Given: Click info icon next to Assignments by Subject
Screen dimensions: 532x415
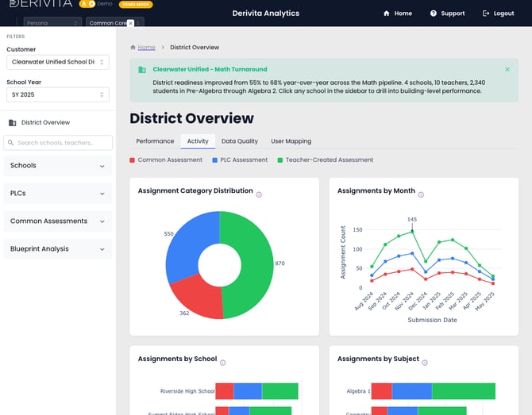Looking at the screenshot, I should pos(425,363).
